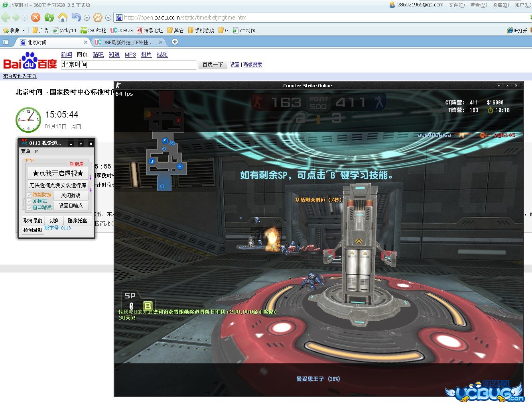Open the 高级搜索 link
Viewport: 532px width, 404px height.
point(252,65)
